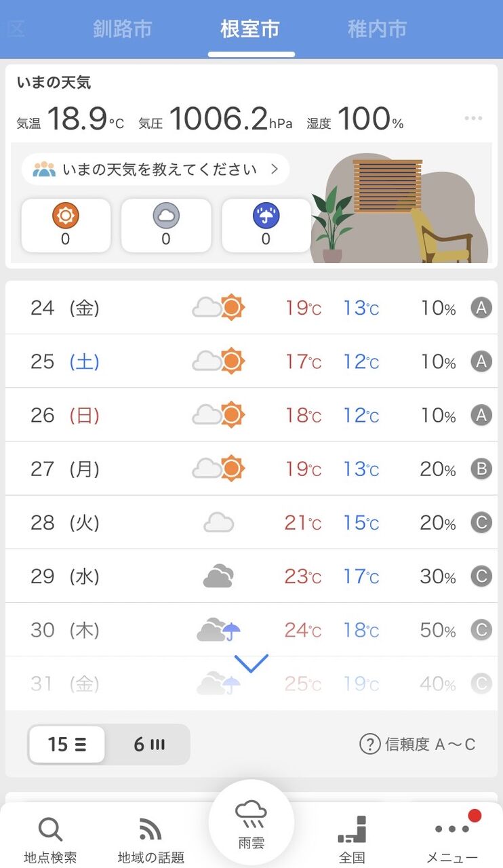Viewport: 503px width, 868px height.
Task: Open the メニュー menu with red badge
Action: [x=452, y=838]
